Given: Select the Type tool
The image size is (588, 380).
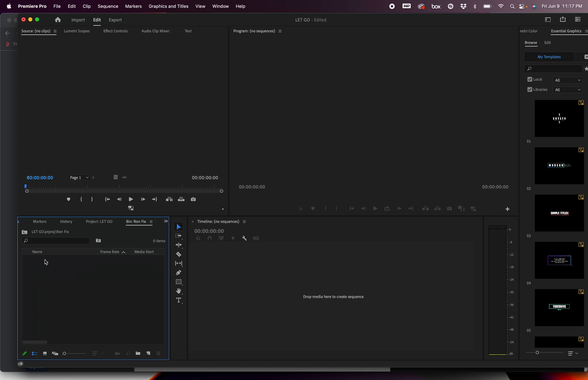Looking at the screenshot, I should coord(179,300).
